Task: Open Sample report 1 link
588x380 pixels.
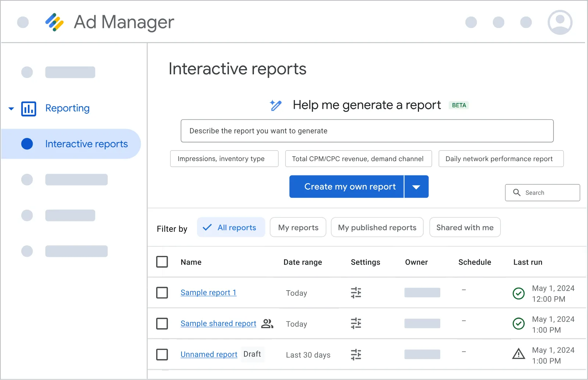Action: pyautogui.click(x=208, y=293)
